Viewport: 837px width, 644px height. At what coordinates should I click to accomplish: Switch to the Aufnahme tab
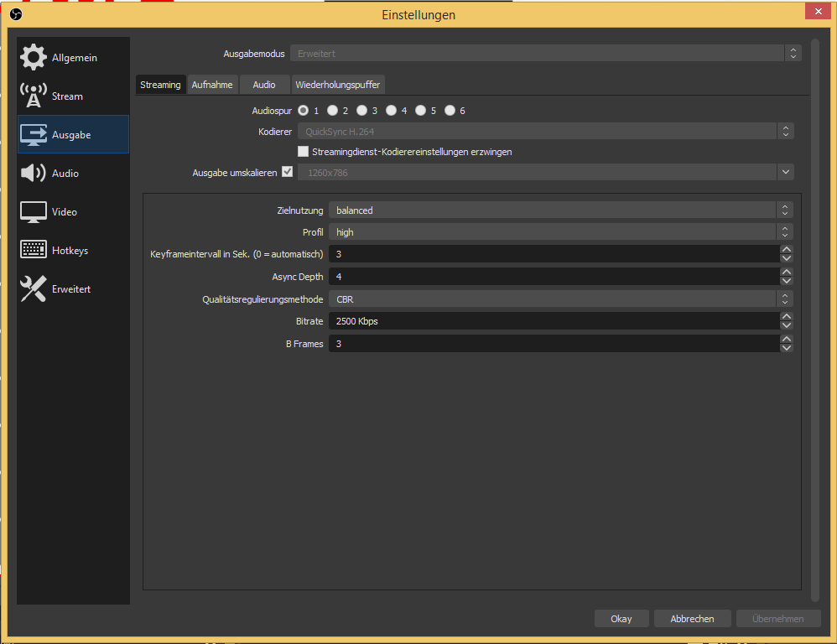(212, 85)
